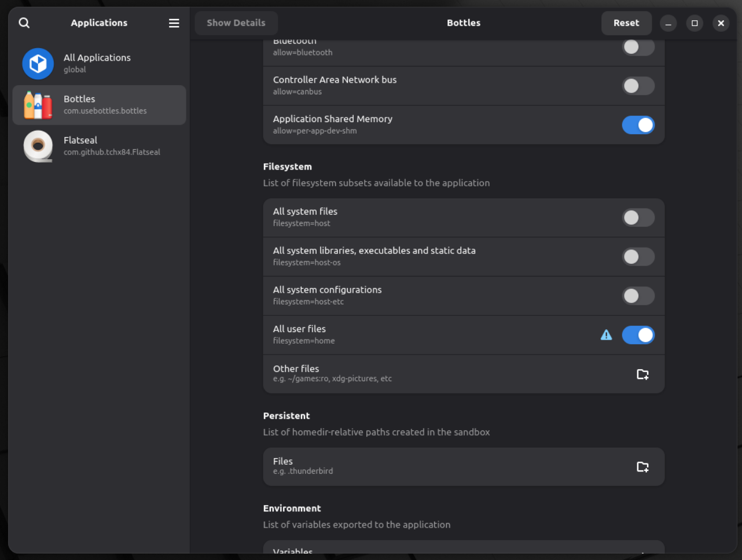Maximize the Flatseal window

pyautogui.click(x=695, y=23)
